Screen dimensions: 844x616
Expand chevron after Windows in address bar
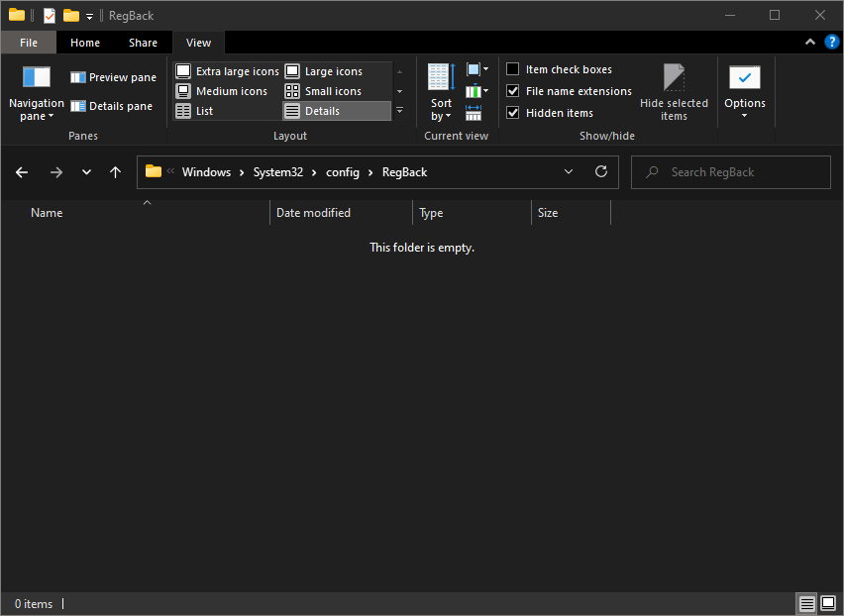(x=242, y=172)
